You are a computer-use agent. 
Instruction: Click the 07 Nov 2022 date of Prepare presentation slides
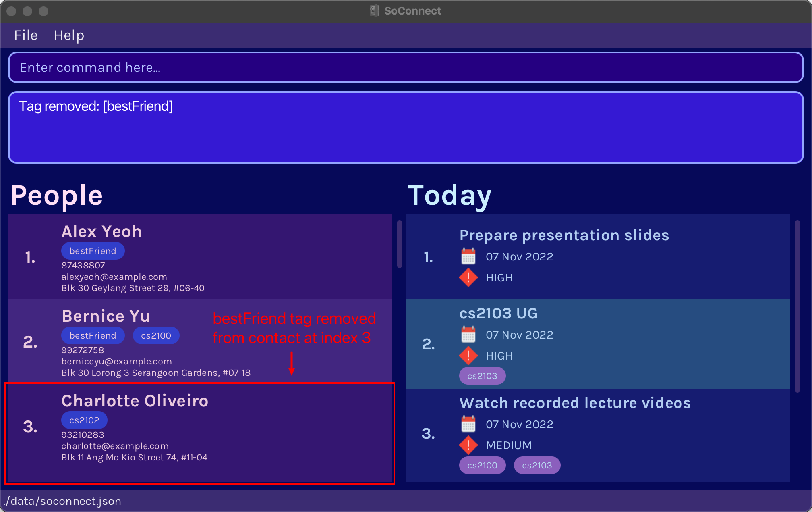click(520, 257)
